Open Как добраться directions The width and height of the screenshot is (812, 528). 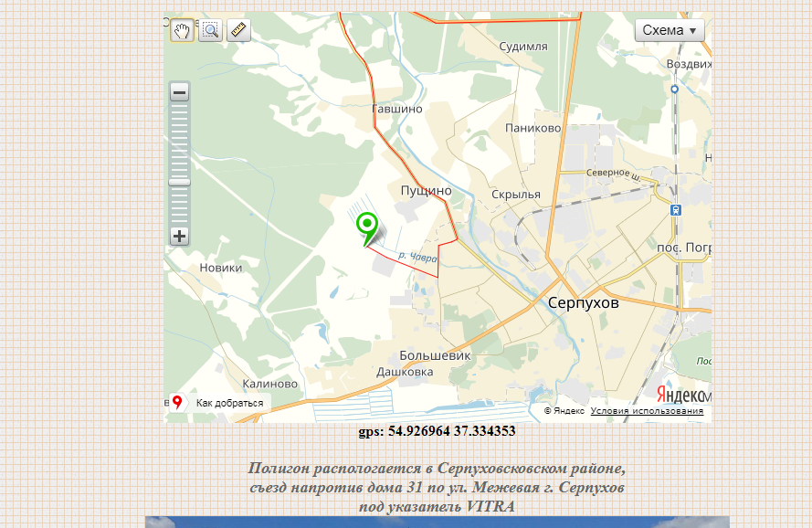click(x=229, y=403)
